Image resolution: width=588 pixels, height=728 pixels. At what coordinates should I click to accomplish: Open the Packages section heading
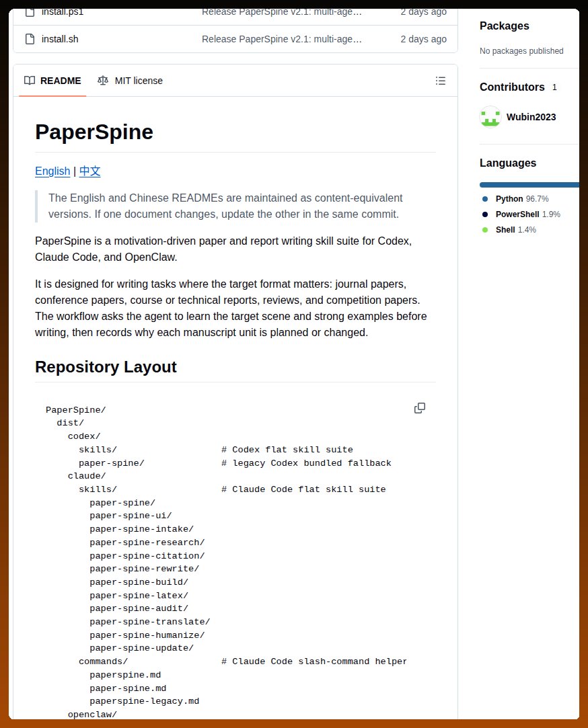point(505,26)
